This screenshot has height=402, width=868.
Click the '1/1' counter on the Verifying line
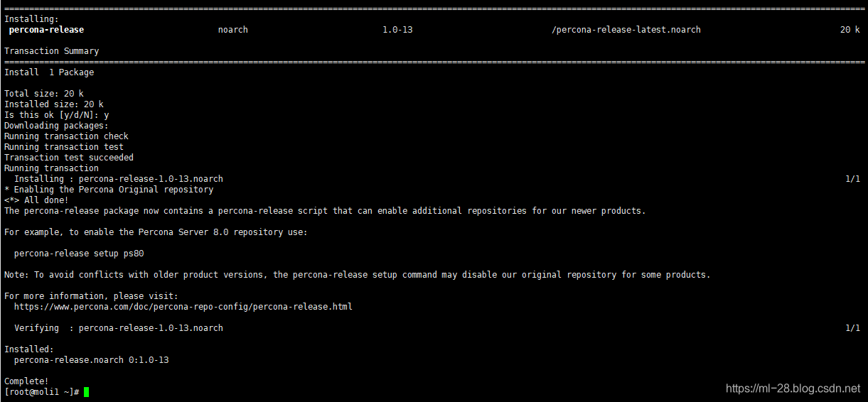coord(852,328)
